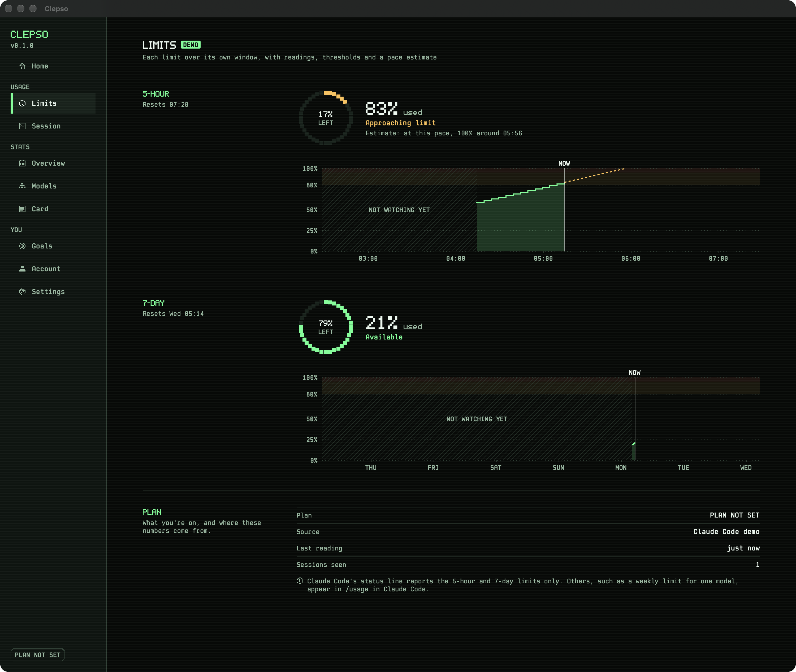The height and width of the screenshot is (672, 796).
Task: Click the Settings gear icon
Action: click(x=23, y=292)
